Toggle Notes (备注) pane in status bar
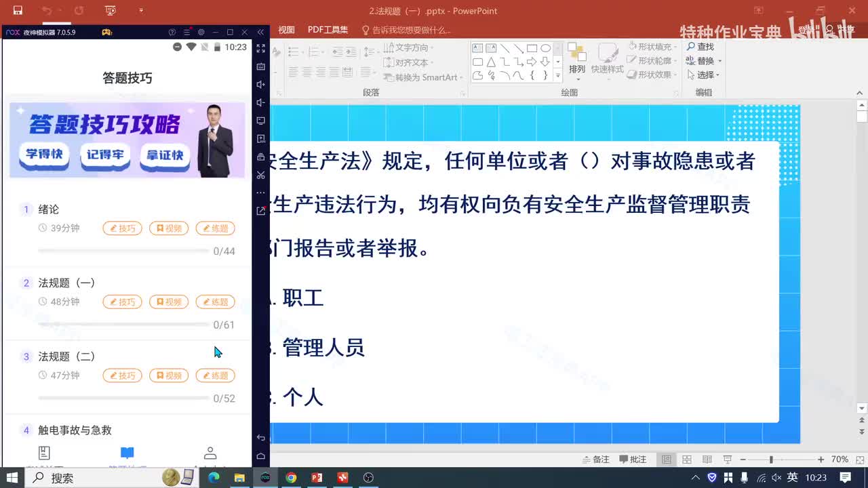Screen dimensions: 868x488 click(596, 460)
